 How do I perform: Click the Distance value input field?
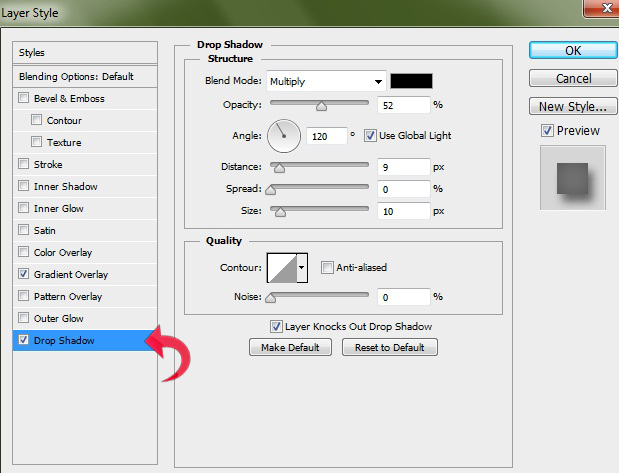click(x=403, y=167)
